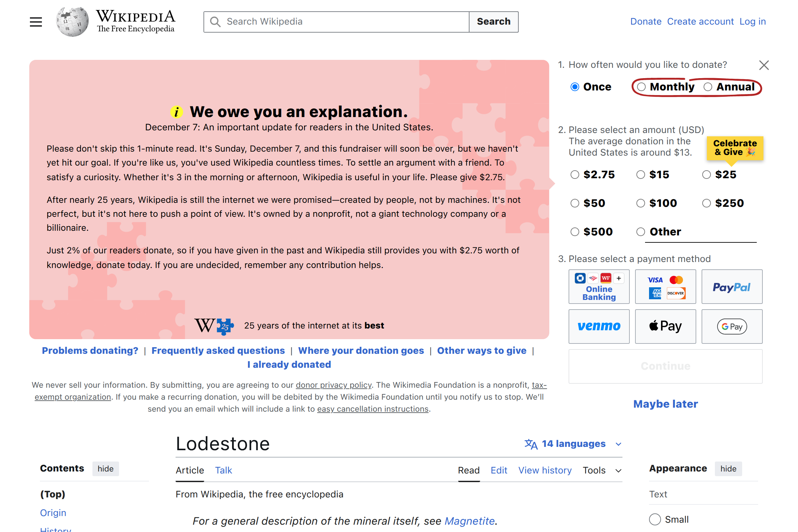Click the yellow info icon
Image resolution: width=798 pixels, height=532 pixels.
pos(177,112)
